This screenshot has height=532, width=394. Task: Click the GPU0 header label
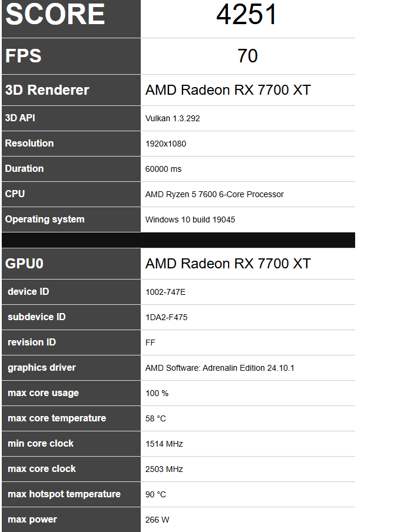[24, 264]
